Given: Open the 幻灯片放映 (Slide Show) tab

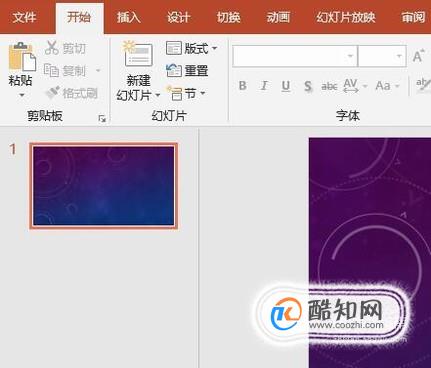Looking at the screenshot, I should (x=346, y=17).
